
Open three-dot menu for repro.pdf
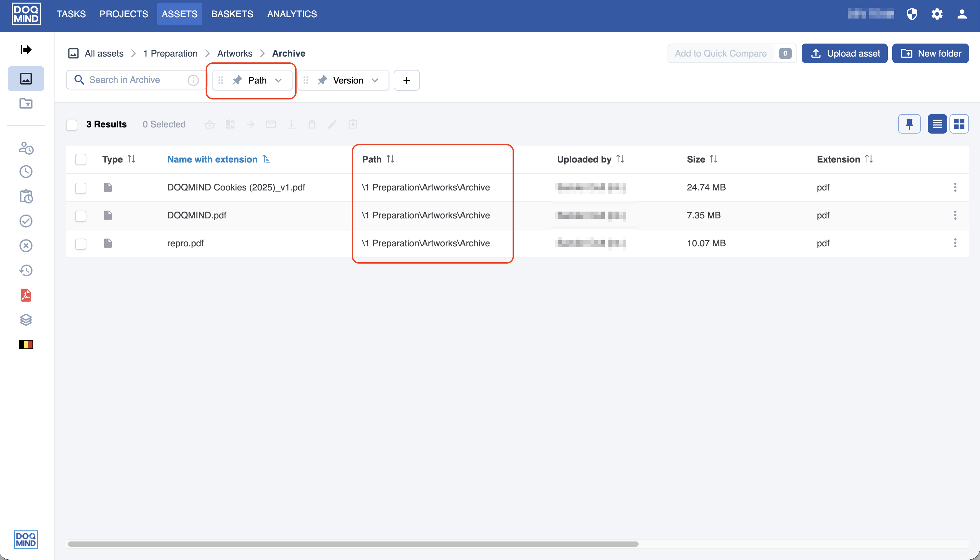(955, 243)
